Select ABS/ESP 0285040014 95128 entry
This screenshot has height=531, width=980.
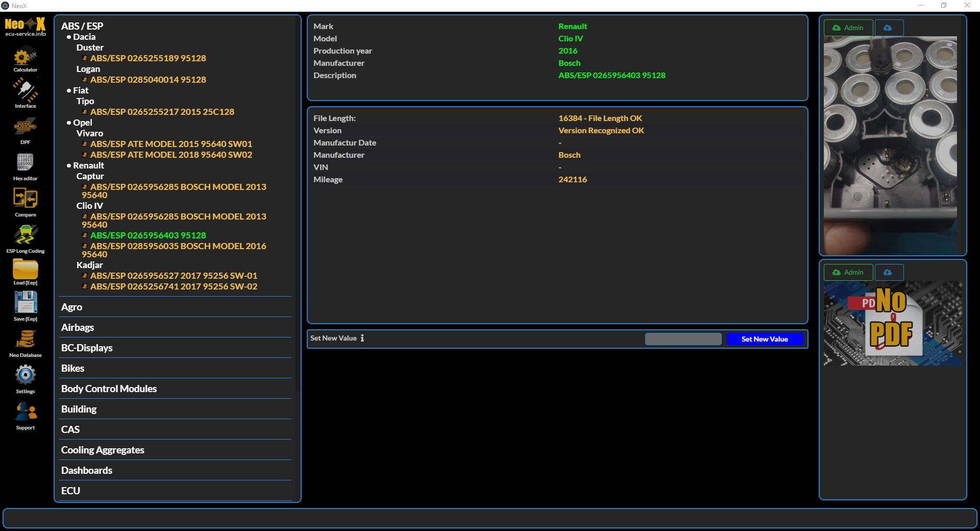pos(148,80)
